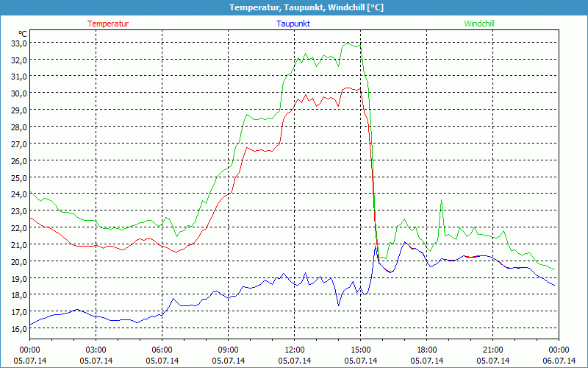Viewport: 588px width, 368px height.
Task: Click the chart title bar text
Action: [294, 7]
